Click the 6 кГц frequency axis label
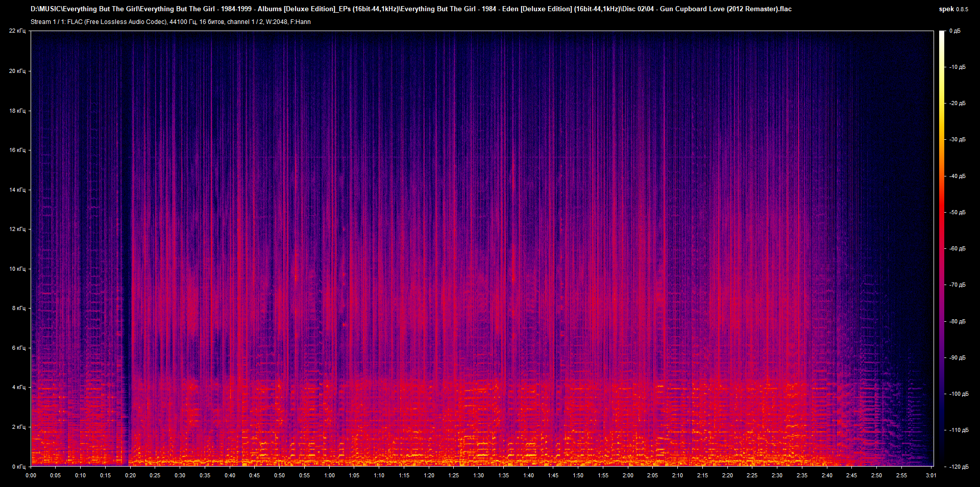The image size is (980, 487). (x=19, y=348)
